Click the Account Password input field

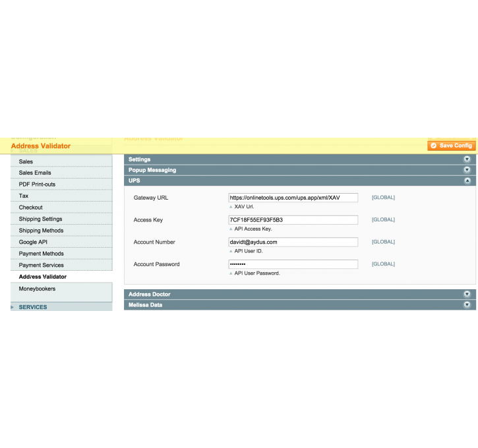click(x=293, y=264)
